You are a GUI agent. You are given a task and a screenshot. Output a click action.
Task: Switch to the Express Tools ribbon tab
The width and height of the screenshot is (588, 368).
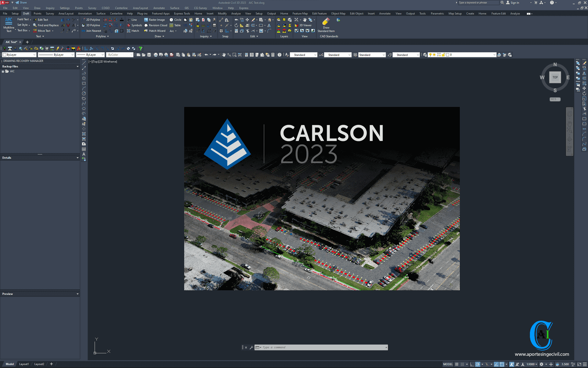coord(182,14)
